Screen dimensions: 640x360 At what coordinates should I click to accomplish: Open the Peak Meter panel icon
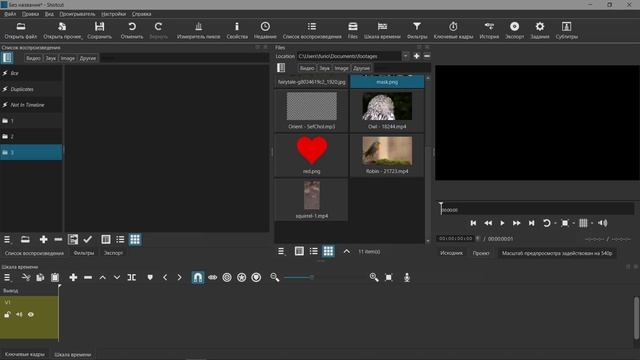(x=198, y=27)
